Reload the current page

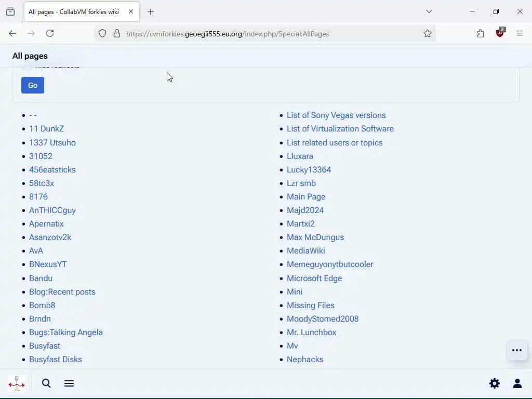(50, 33)
